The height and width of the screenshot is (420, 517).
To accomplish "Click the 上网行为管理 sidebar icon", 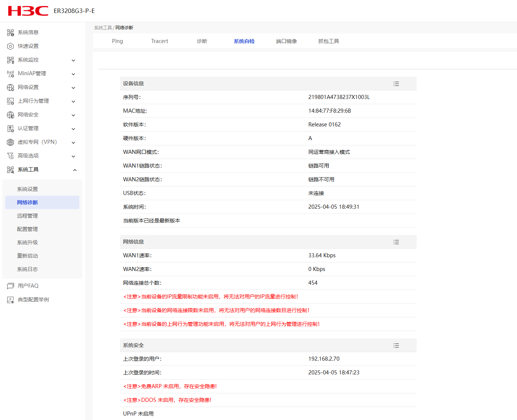I will (x=10, y=101).
